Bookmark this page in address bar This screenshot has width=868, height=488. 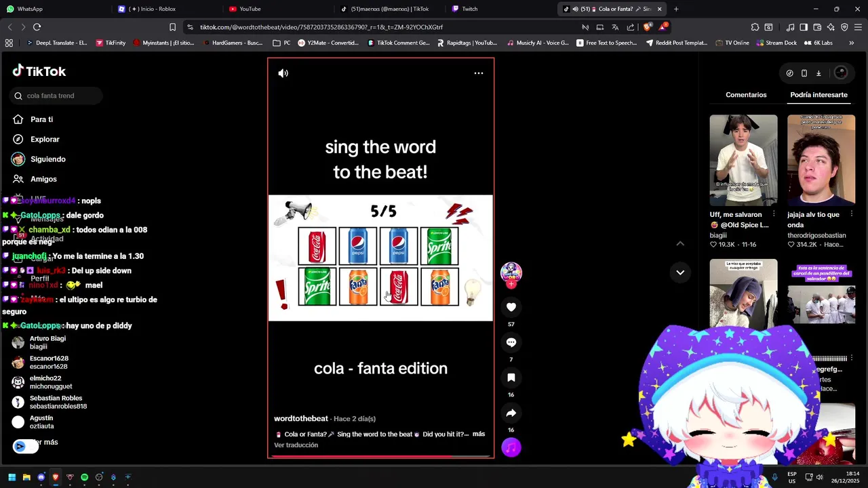coord(172,27)
